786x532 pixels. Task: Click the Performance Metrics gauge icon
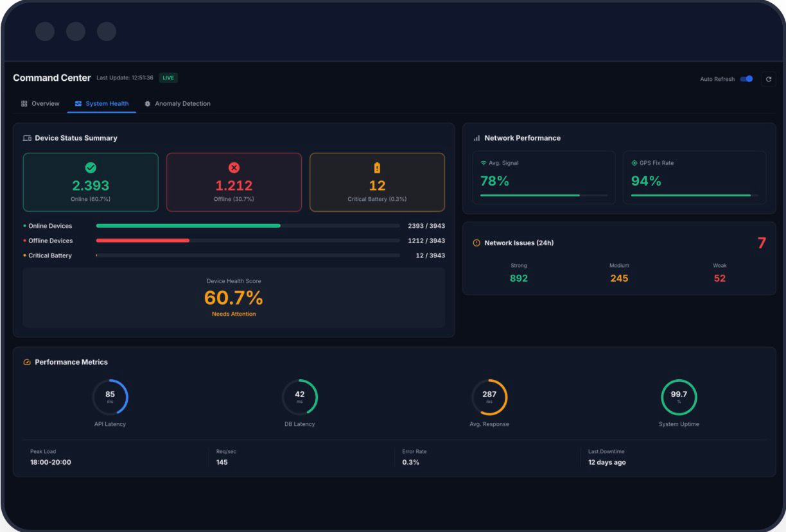point(27,363)
